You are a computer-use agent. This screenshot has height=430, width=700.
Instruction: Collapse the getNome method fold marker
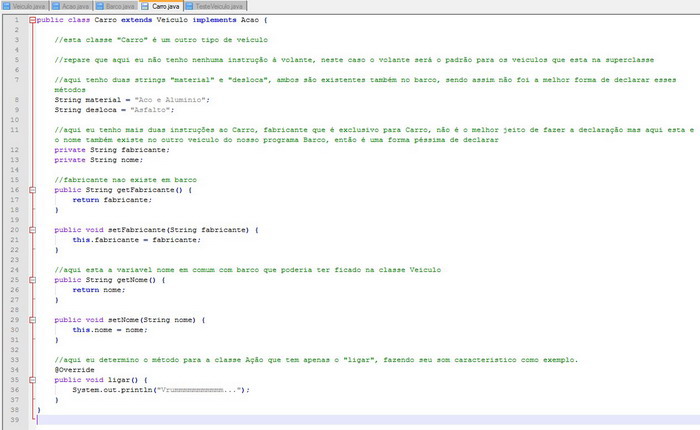31,280
